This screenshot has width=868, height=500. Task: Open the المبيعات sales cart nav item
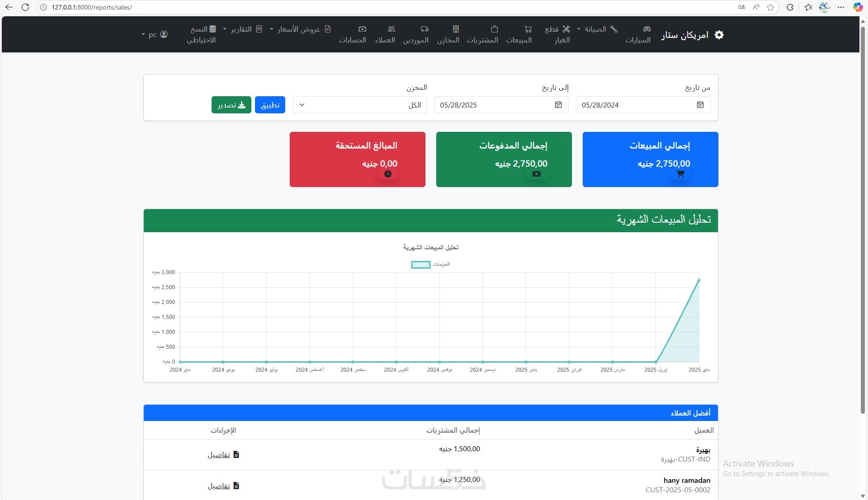pos(519,35)
